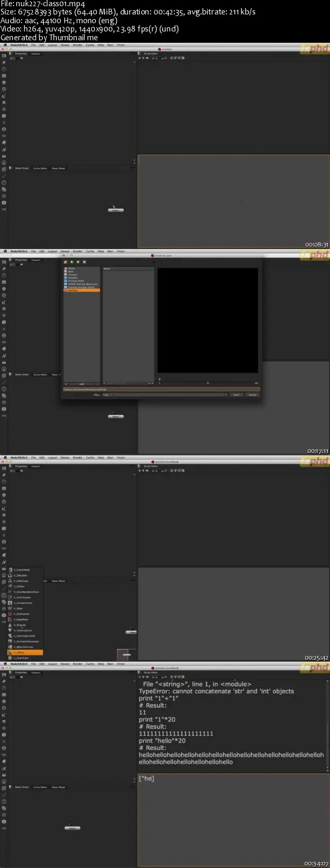Open the Time clock icon in 00:34:07 frame
Viewport: 330px width, 868px height.
click(x=4, y=688)
